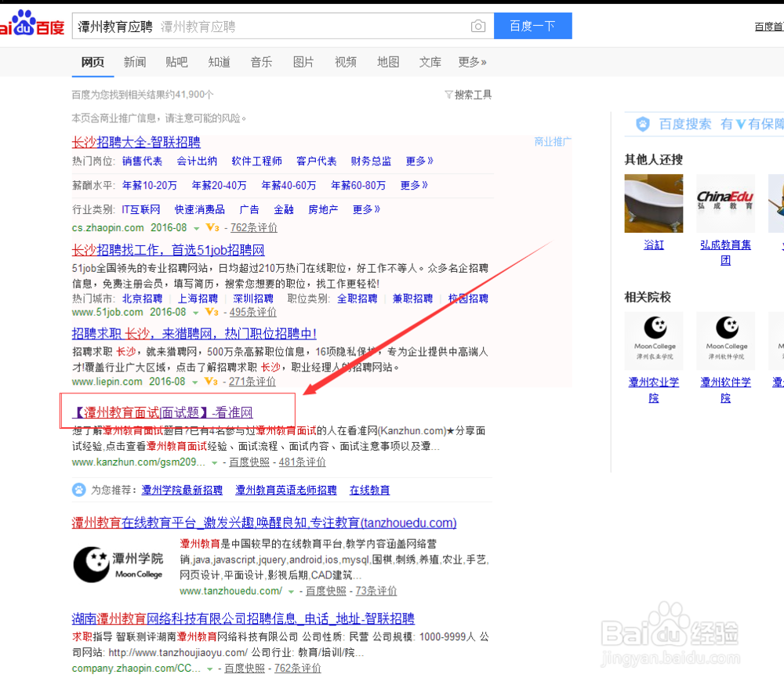Click the 年薪20-40万 salary link
Image resolution: width=784 pixels, height=685 pixels.
(x=219, y=186)
